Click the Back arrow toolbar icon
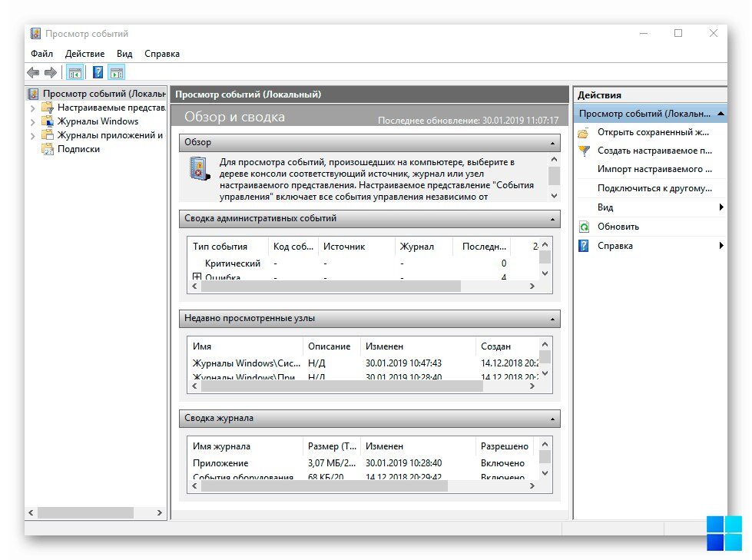Screen dimensions: 752x560 pos(33,73)
